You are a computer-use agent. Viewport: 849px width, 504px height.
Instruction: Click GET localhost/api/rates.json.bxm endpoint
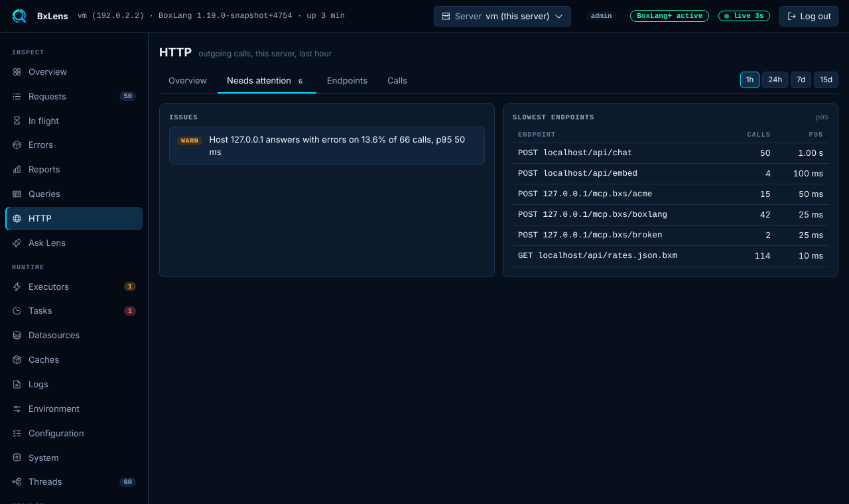tap(671, 255)
